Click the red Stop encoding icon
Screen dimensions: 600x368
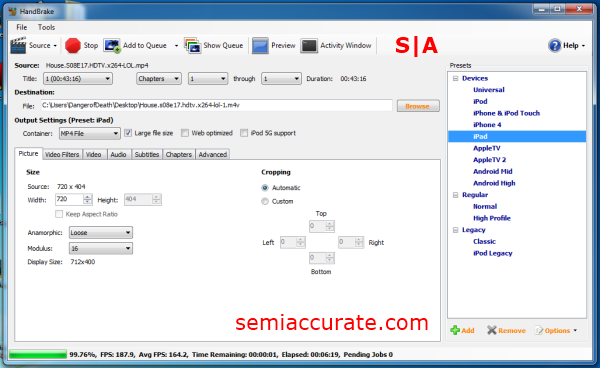click(x=73, y=46)
